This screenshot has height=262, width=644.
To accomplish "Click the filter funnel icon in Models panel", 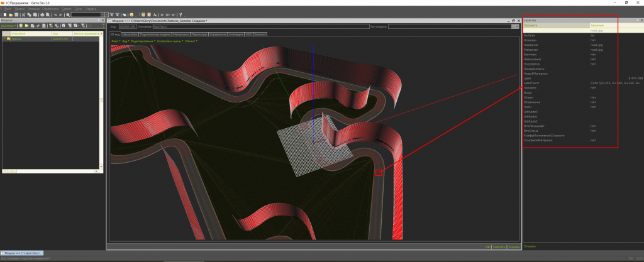I will [x=69, y=25].
